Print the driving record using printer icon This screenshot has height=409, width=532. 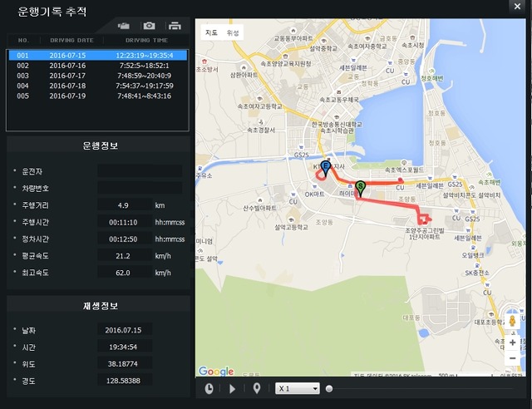point(175,26)
